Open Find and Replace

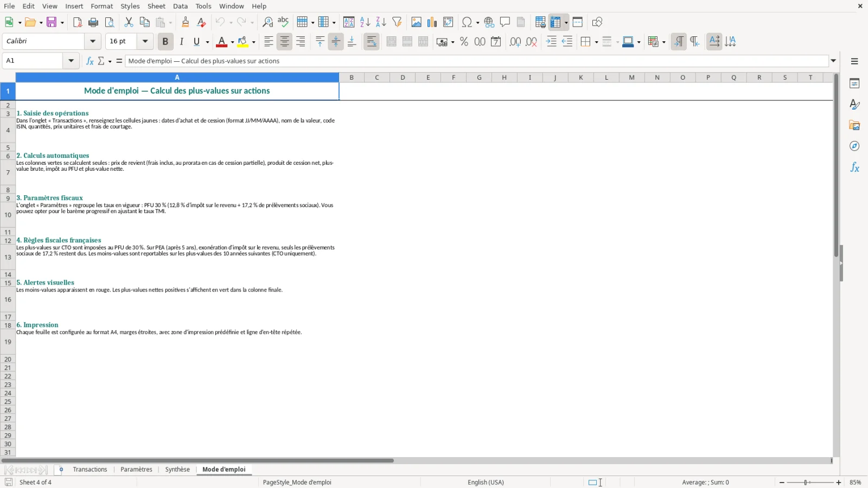click(x=267, y=22)
